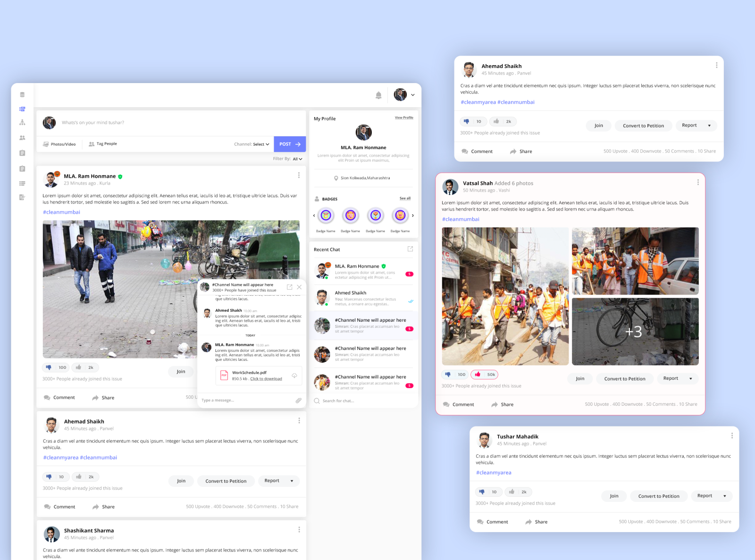The image size is (755, 560).
Task: Click Tag People in the post composer
Action: pyautogui.click(x=103, y=144)
